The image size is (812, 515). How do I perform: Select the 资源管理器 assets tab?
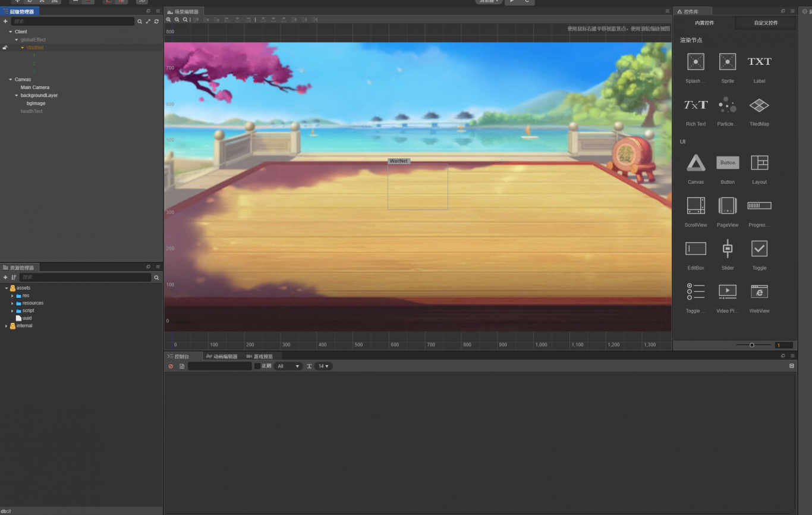(x=20, y=268)
